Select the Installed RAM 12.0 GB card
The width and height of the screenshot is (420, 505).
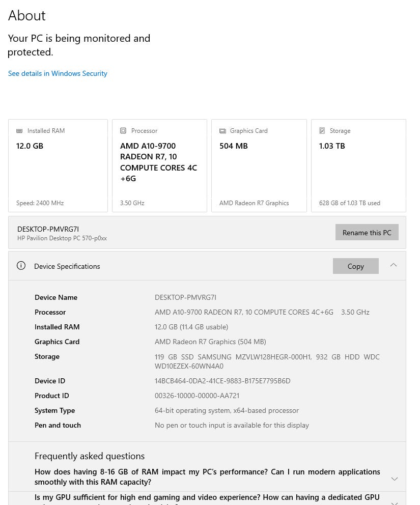58,165
